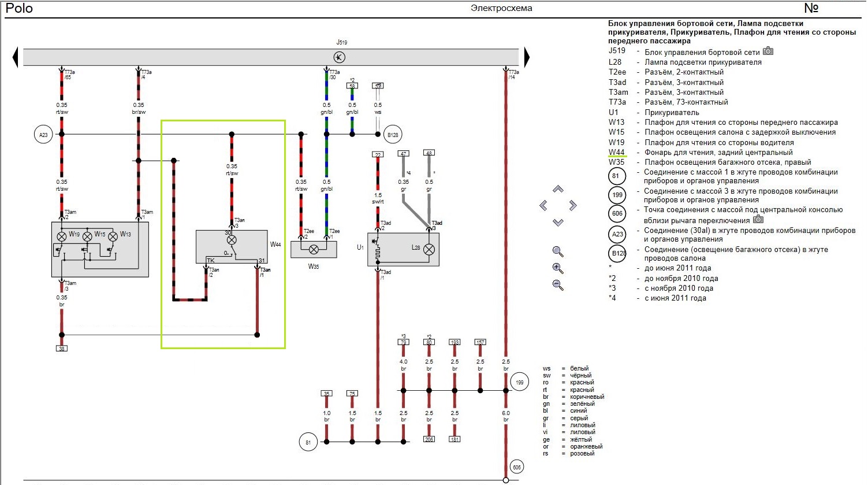Follow wire reference box 157

pyautogui.click(x=480, y=342)
